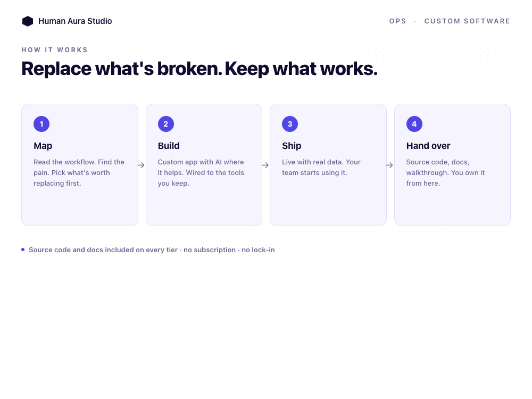Click the Human Aura Studio brand name
Viewport: 532px width, 399px height.
pyautogui.click(x=75, y=21)
